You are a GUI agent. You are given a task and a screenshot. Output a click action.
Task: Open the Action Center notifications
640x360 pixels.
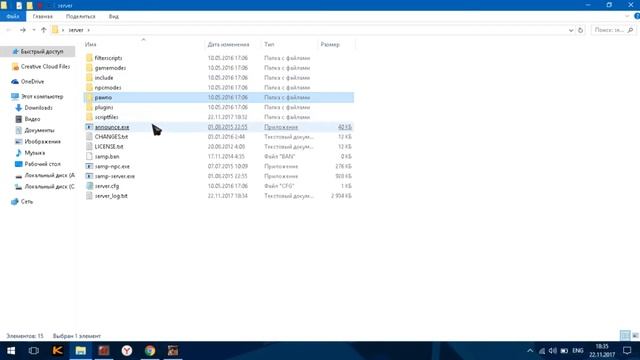pos(627,351)
